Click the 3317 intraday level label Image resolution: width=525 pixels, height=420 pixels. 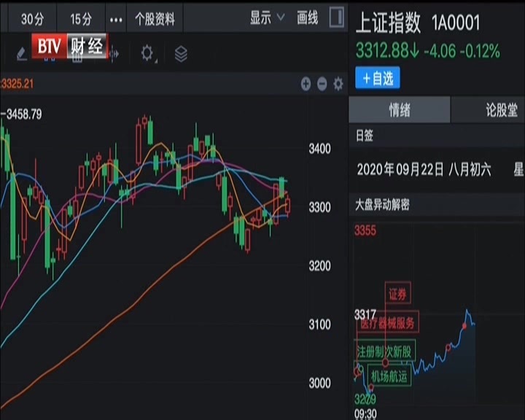[x=365, y=314]
